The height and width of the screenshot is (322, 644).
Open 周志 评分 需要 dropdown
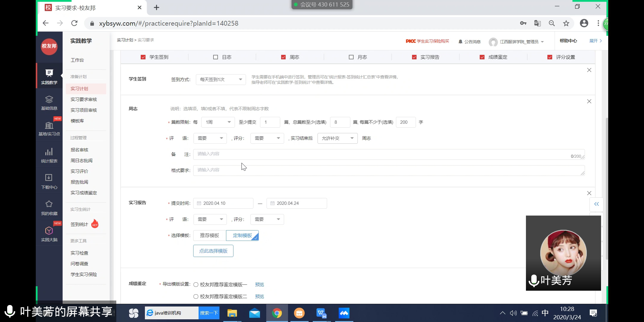coord(267,138)
